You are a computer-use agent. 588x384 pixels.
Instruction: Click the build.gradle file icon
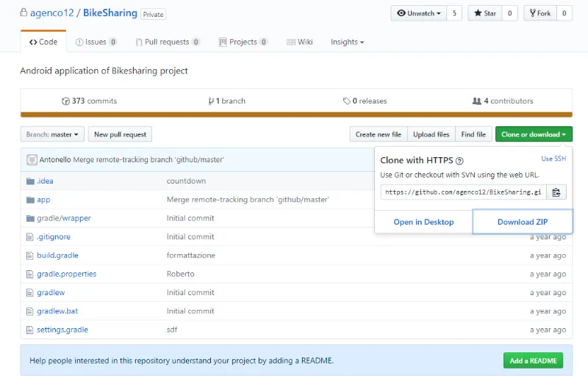30,256
